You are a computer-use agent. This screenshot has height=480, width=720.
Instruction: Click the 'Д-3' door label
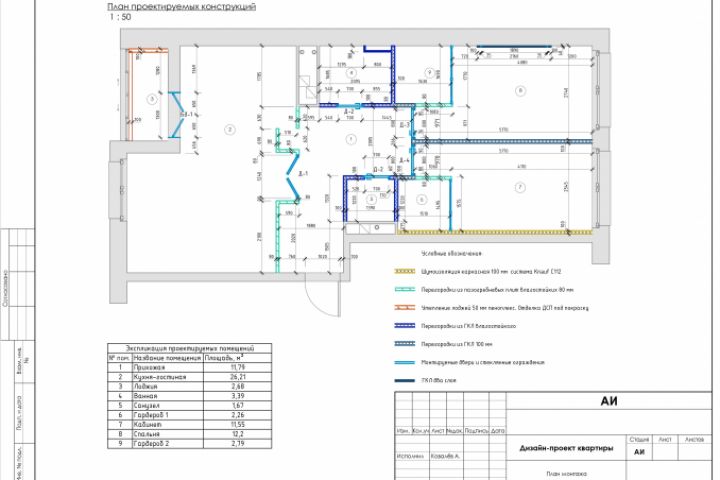404,125
